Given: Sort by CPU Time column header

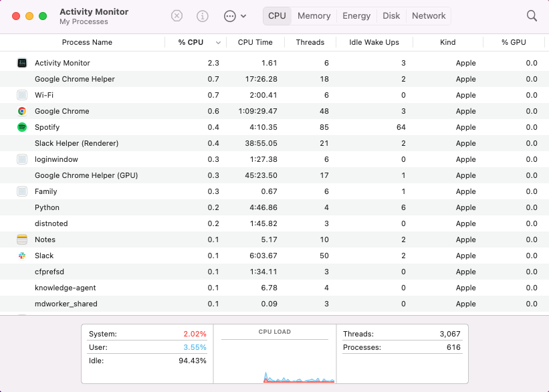Looking at the screenshot, I should coord(255,42).
